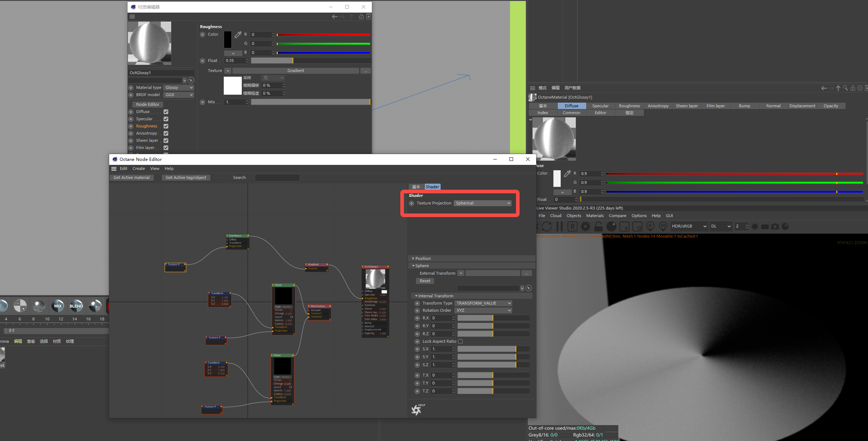This screenshot has height=441, width=868.
Task: Toggle the Live Viewer lock resolution icon
Action: coord(598,226)
